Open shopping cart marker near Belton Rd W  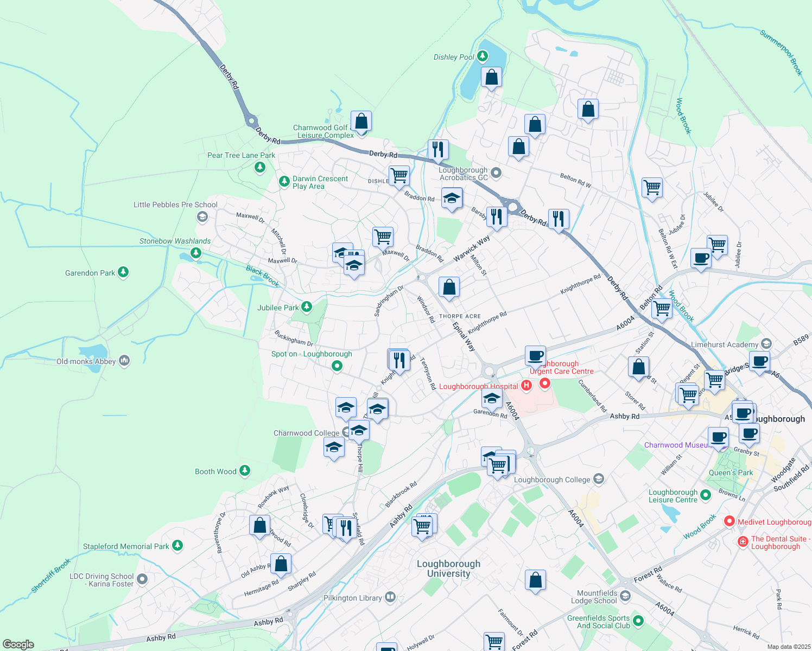652,188
